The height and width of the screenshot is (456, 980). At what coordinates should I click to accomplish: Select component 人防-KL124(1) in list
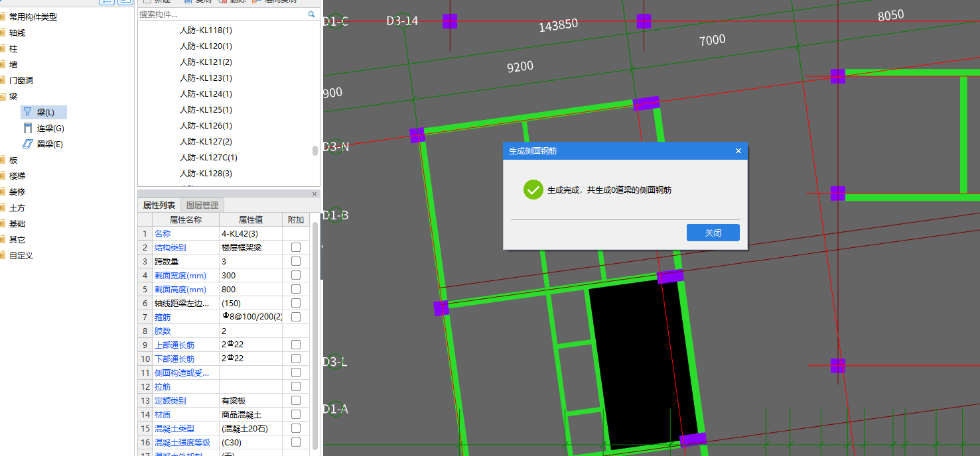(206, 94)
